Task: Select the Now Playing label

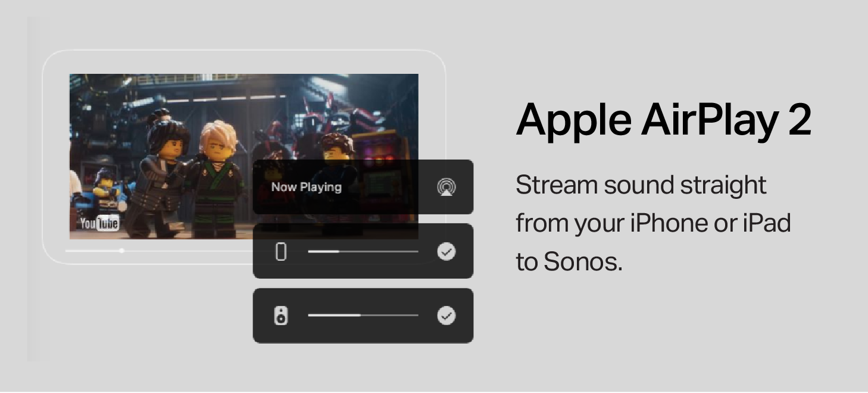Action: (307, 187)
